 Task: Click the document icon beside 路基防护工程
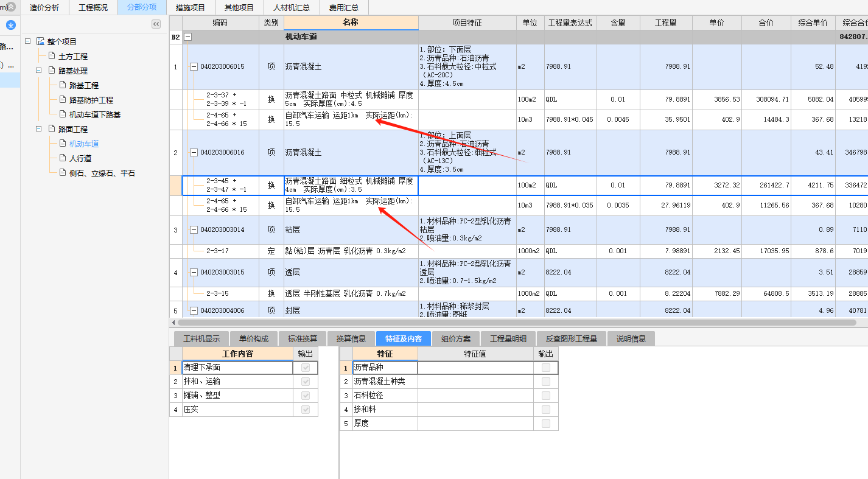pyautogui.click(x=63, y=100)
